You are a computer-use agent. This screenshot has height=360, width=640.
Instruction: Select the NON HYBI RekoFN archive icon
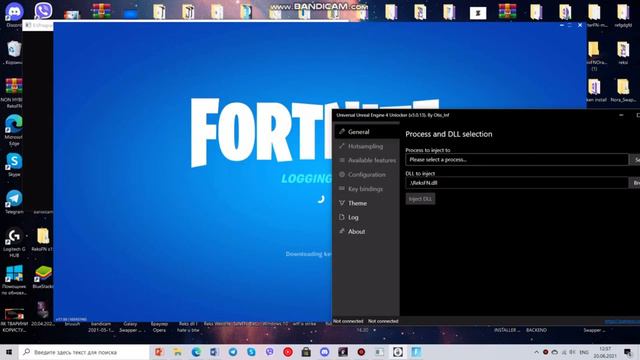[x=14, y=93]
